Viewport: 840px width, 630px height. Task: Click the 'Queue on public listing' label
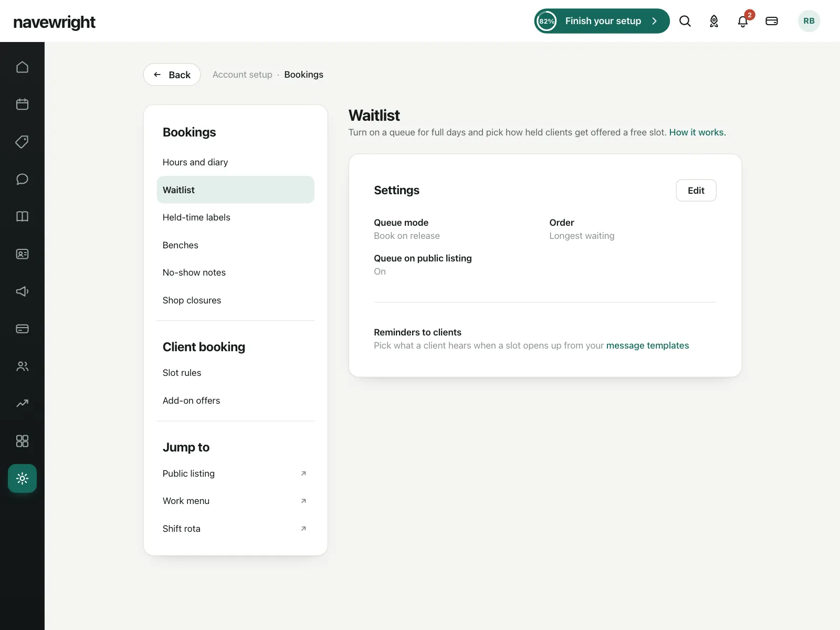(x=423, y=258)
